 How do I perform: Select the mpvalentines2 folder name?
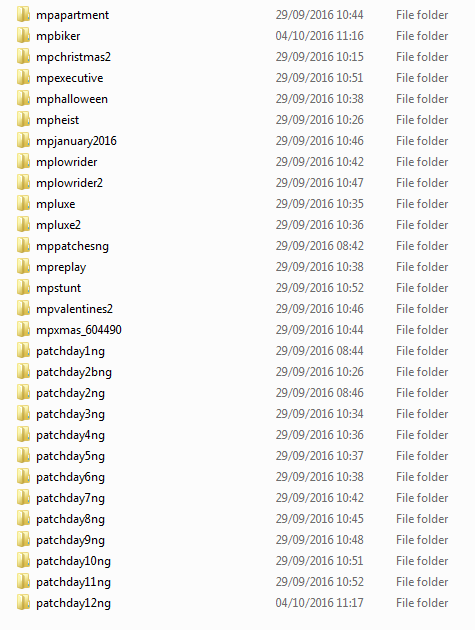pos(74,309)
